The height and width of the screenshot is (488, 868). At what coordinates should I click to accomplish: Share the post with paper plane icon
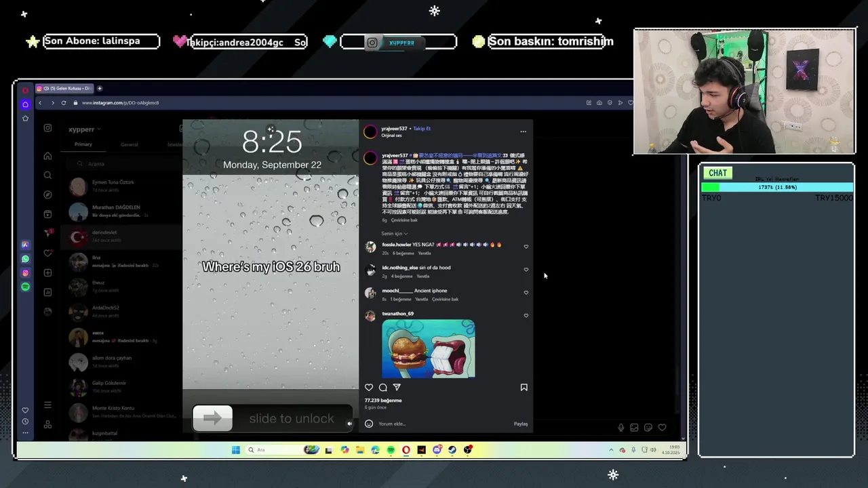(397, 388)
